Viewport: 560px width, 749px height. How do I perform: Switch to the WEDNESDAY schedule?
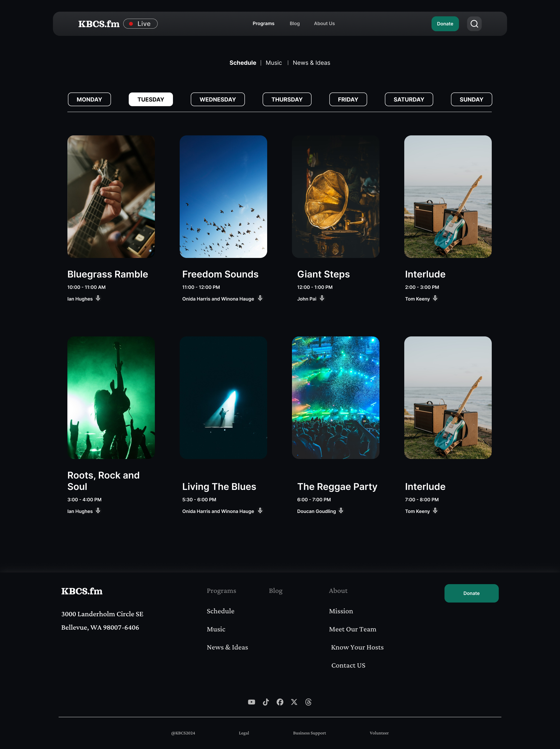(x=217, y=99)
